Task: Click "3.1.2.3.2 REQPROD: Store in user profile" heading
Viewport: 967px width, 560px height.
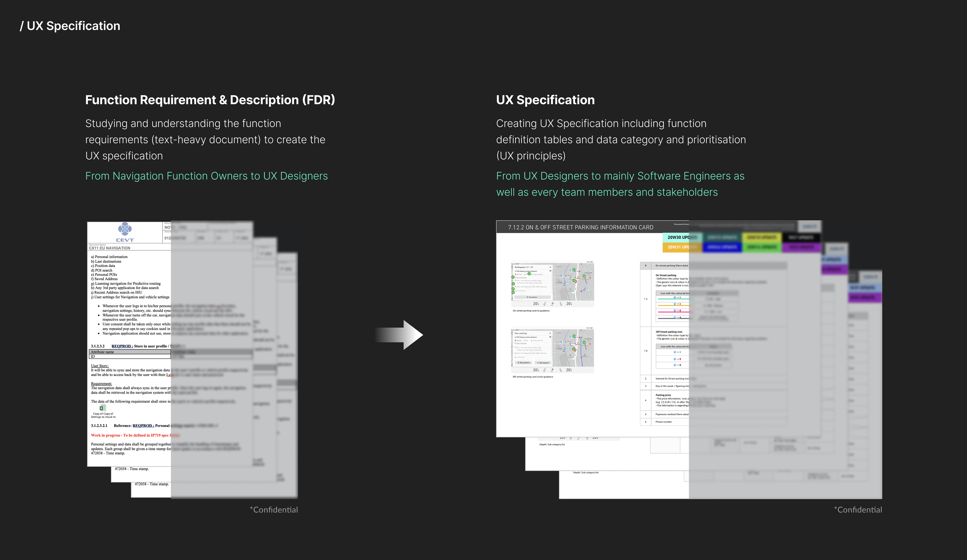Action: click(130, 346)
